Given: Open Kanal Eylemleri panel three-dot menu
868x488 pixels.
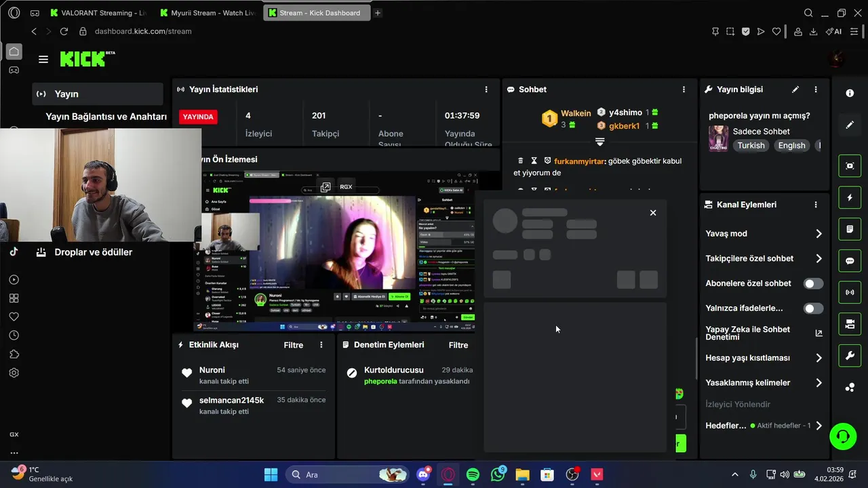Looking at the screenshot, I should [816, 205].
